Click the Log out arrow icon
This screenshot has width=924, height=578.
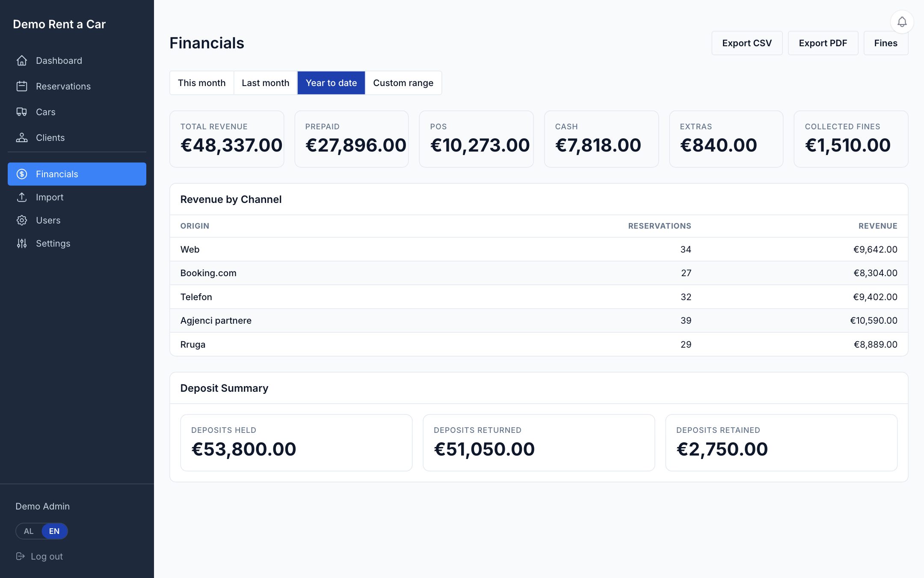[x=20, y=556]
